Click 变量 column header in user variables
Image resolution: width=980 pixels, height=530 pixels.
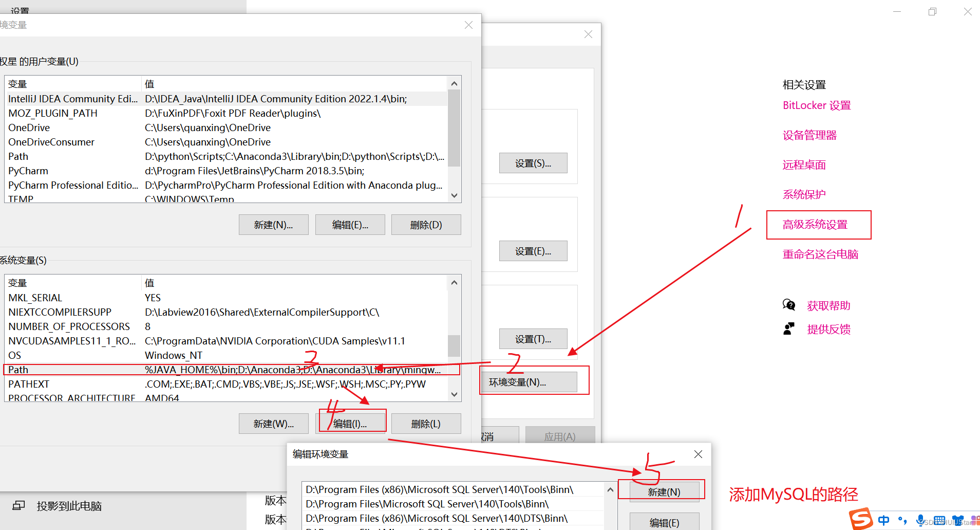pyautogui.click(x=73, y=84)
